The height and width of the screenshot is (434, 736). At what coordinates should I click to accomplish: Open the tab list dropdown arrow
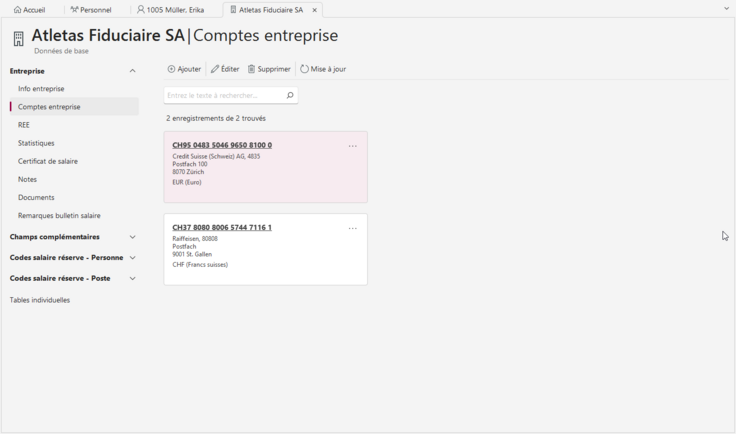[x=727, y=9]
